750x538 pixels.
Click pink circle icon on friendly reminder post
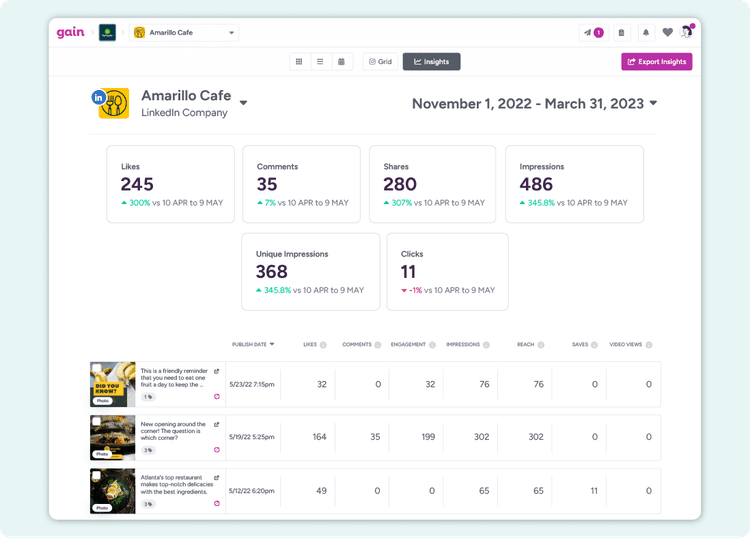click(217, 396)
